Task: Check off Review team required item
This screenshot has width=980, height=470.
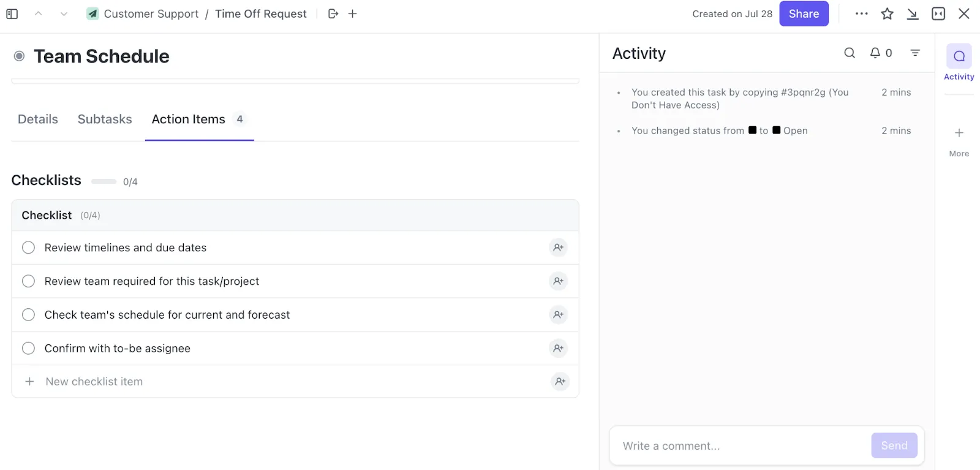Action: [28, 281]
